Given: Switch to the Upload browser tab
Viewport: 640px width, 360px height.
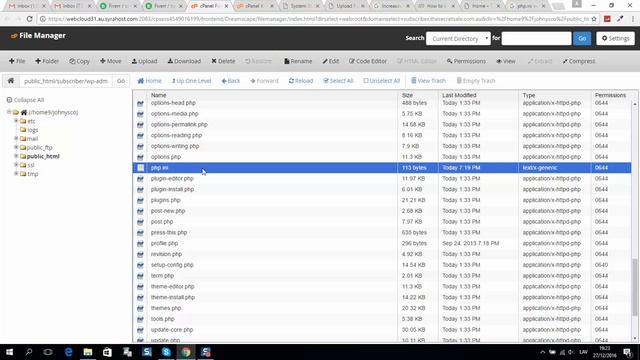Looking at the screenshot, I should coord(346,6).
